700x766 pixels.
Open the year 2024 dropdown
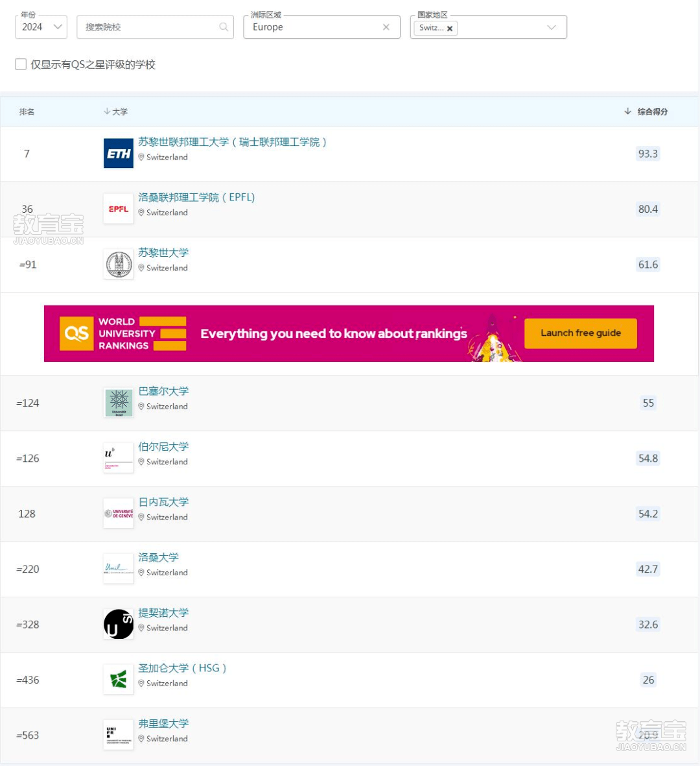(41, 27)
